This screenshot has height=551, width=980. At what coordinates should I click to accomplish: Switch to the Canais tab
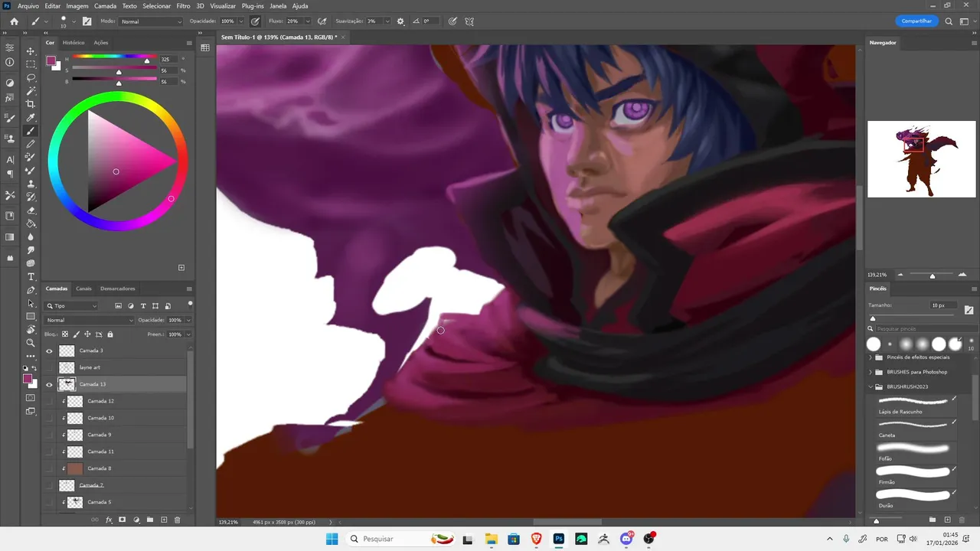click(x=83, y=289)
